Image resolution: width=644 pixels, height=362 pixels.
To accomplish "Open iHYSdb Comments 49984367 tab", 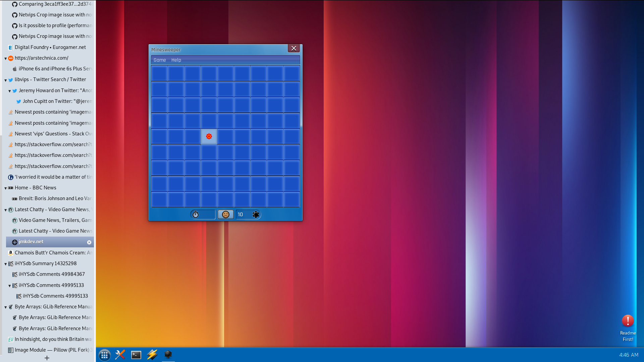I will pos(52,274).
